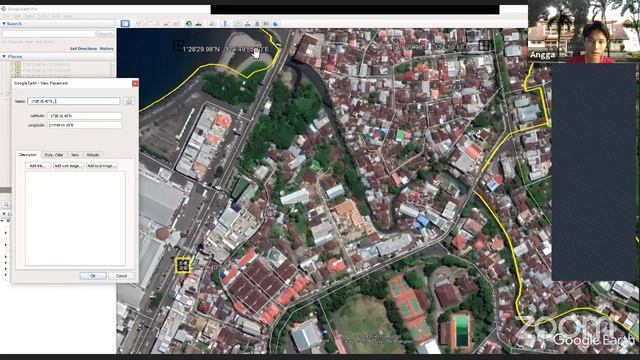Confirm the placemark with OK
Viewport: 640px width, 360px height.
pyautogui.click(x=93, y=276)
